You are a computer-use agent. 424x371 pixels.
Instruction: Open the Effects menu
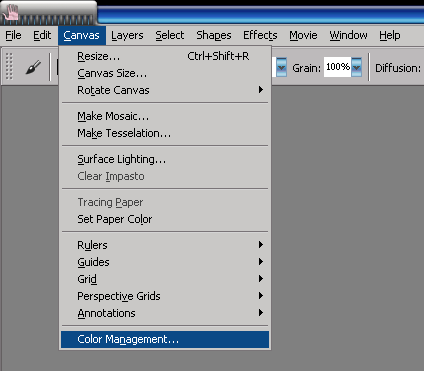[260, 35]
